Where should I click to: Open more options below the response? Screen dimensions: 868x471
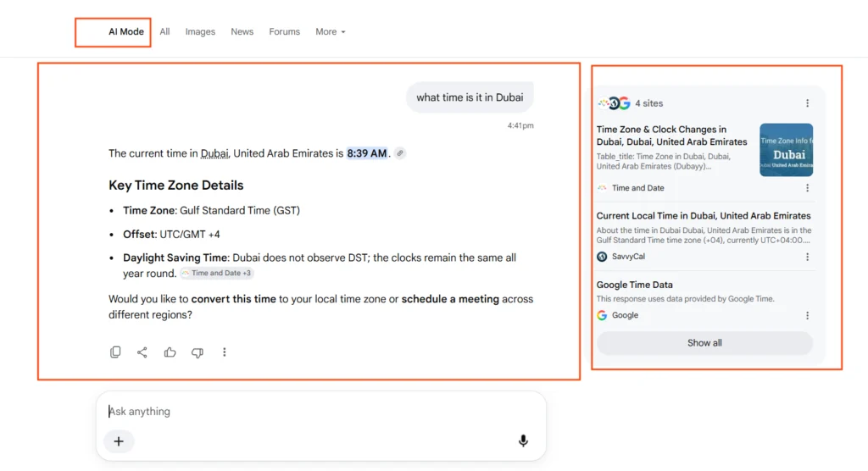224,352
